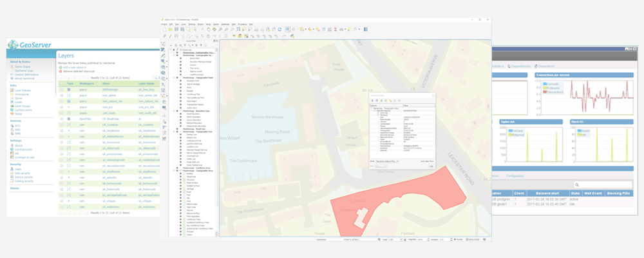Switch to Configuration tab in statistics window
The height and width of the screenshot is (258, 644).
point(515,175)
